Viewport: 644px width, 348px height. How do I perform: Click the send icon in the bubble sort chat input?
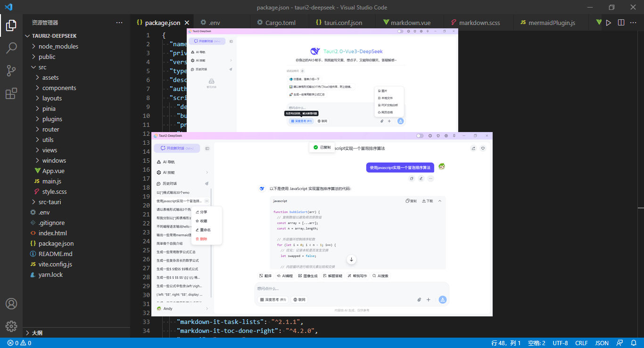click(442, 299)
